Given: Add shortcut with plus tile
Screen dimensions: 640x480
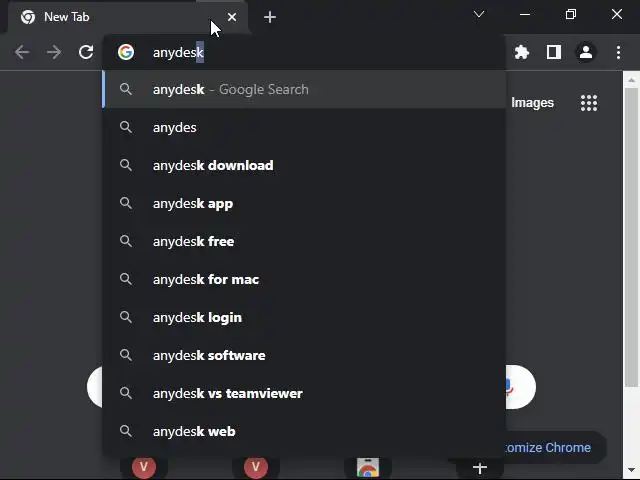Looking at the screenshot, I should point(480,468).
